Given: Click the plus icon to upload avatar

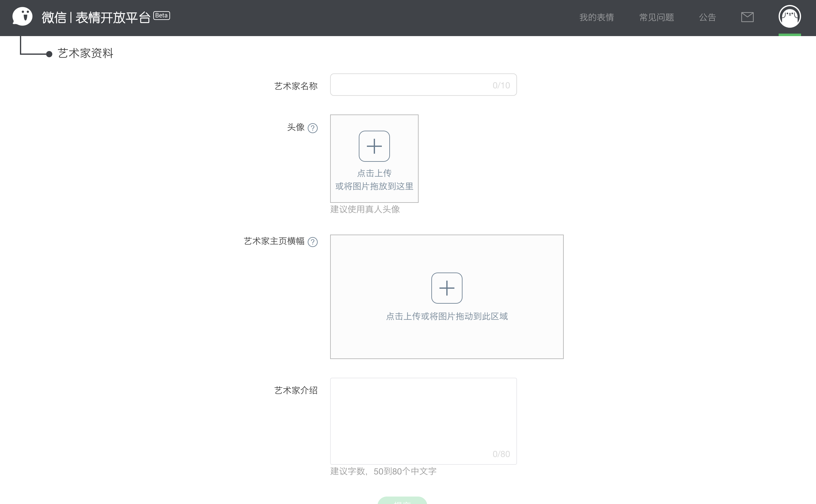Looking at the screenshot, I should click(x=374, y=146).
